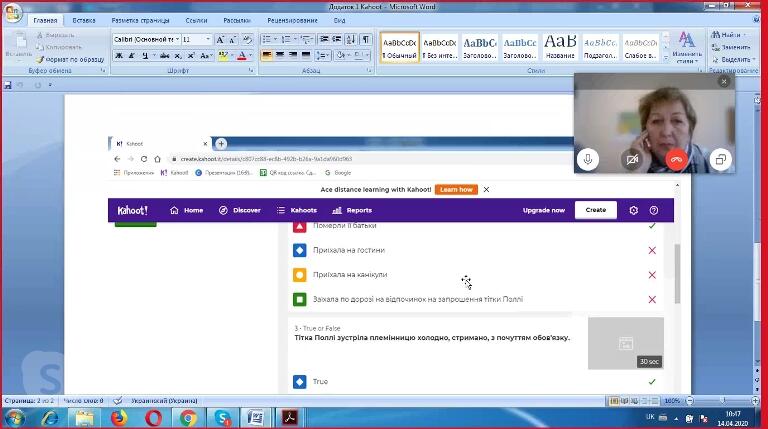Open Skype from the taskbar
Image resolution: width=768 pixels, height=429 pixels.
(x=222, y=418)
